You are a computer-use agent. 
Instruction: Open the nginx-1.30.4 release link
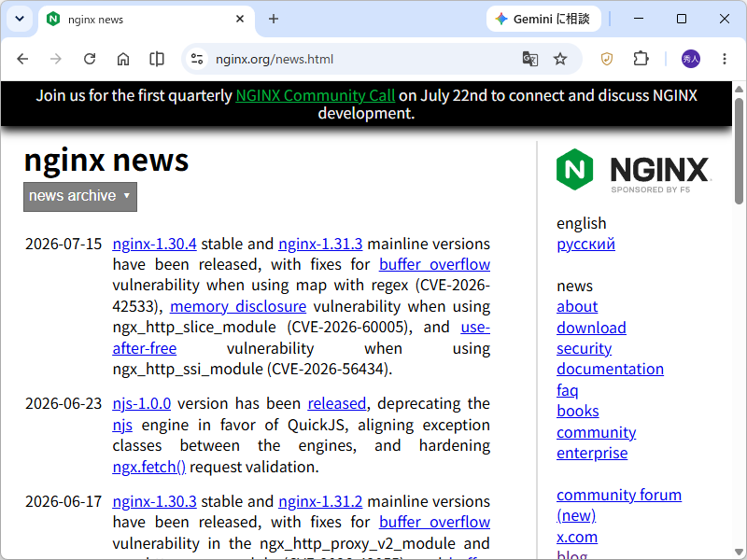154,244
